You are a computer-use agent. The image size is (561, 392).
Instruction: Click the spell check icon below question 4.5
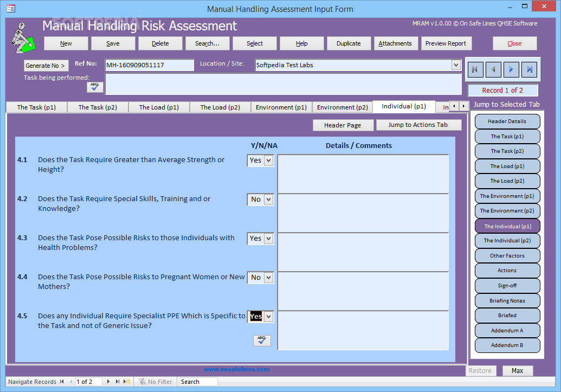click(262, 340)
